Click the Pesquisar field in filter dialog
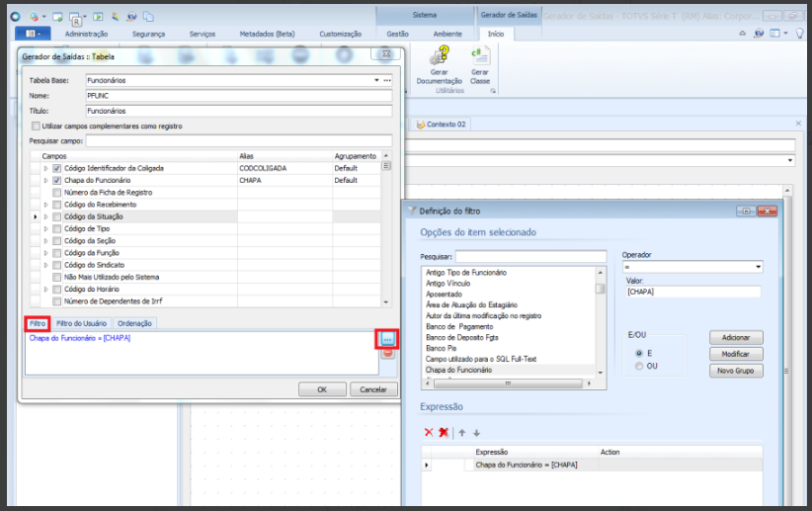The height and width of the screenshot is (511, 812). point(530,257)
